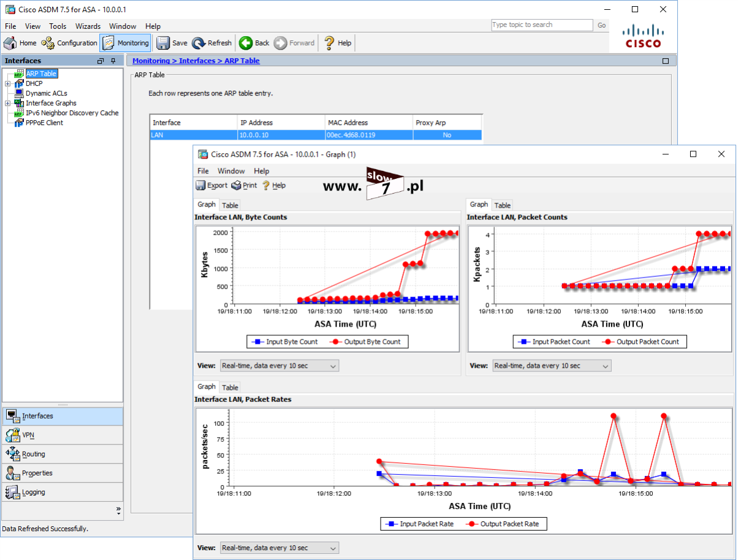Open the Properties monitoring section

(63, 473)
